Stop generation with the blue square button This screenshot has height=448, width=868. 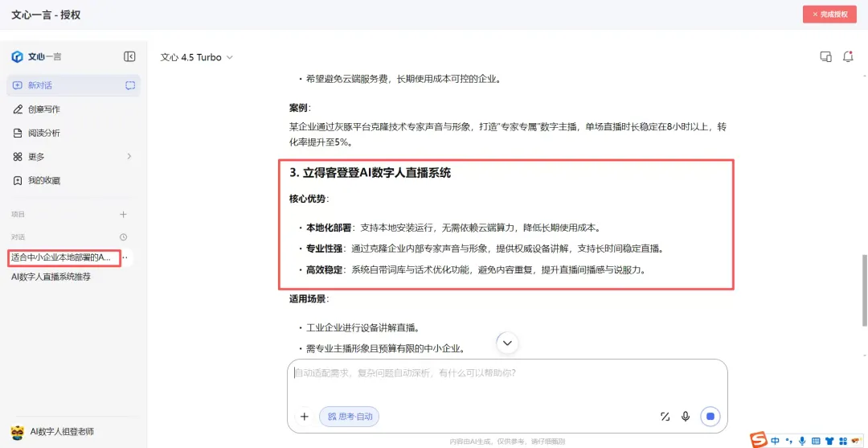point(710,417)
